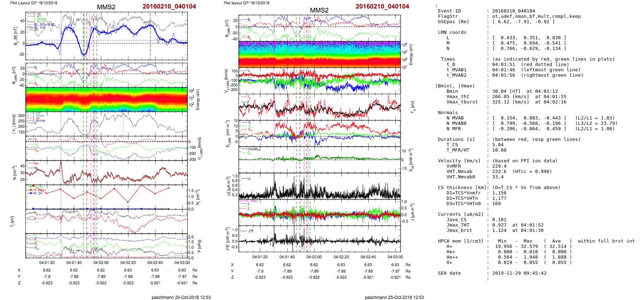644x300 pixels.
Task: Click the left paschmann 25-Oct-2018 footer text
Action: point(181,297)
